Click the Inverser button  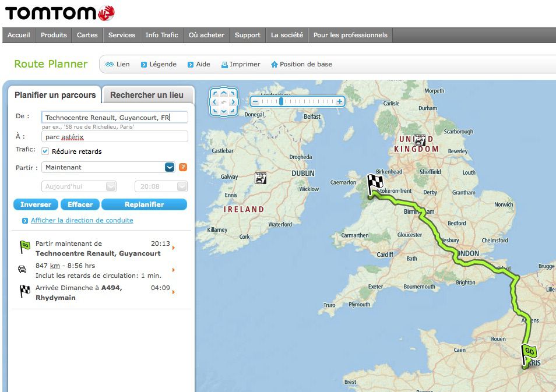pos(36,204)
